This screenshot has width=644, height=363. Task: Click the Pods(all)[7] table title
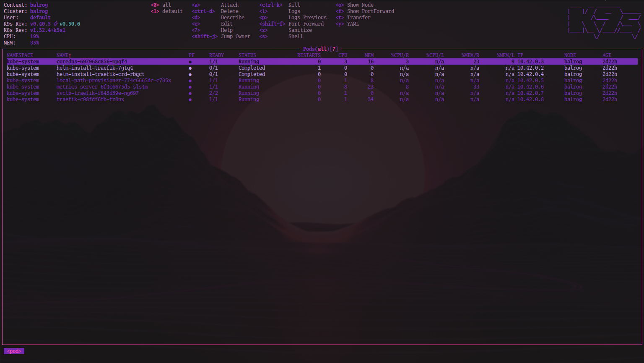[321, 49]
